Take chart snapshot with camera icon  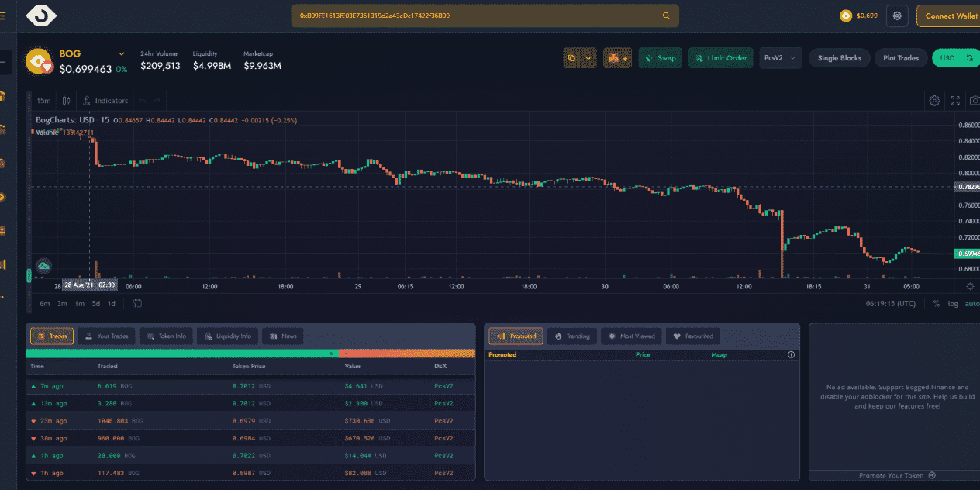point(975,101)
